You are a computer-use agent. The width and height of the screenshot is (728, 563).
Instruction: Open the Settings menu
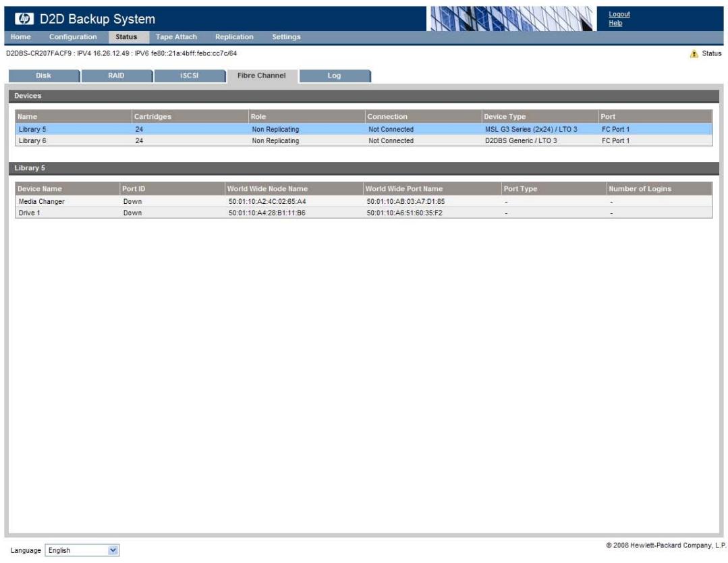286,36
